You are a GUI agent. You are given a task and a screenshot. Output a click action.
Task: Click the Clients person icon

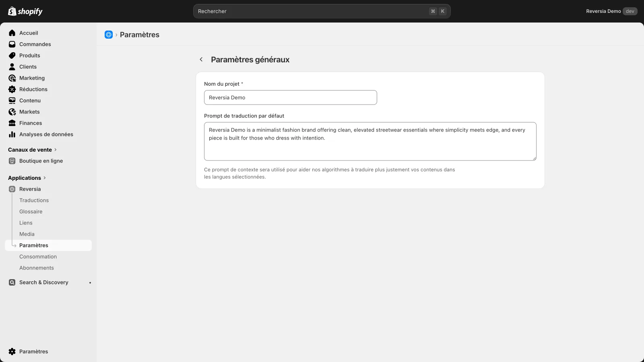coord(12,67)
